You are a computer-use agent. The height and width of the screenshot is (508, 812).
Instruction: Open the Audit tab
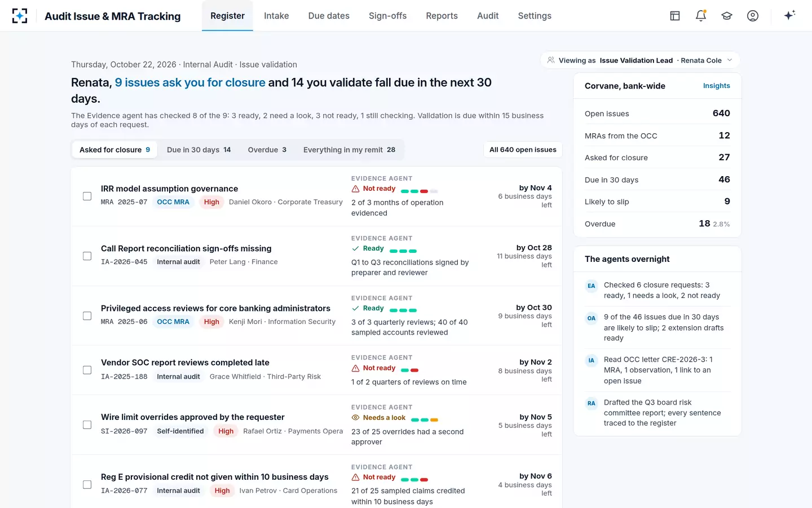coord(488,16)
